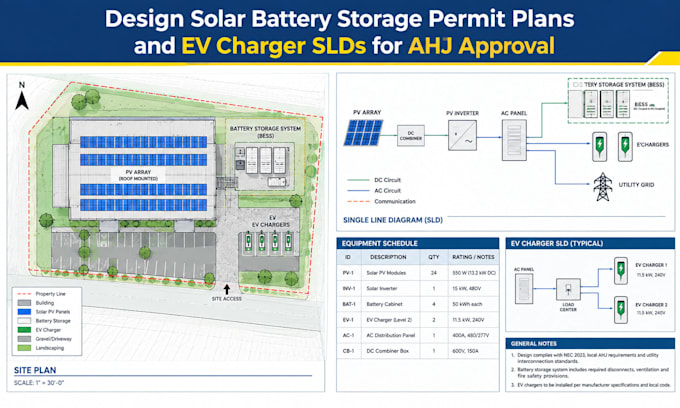Click the 'DESCRIPTION' column header
Image resolution: width=680 pixels, height=408 pixels.
pos(388,257)
